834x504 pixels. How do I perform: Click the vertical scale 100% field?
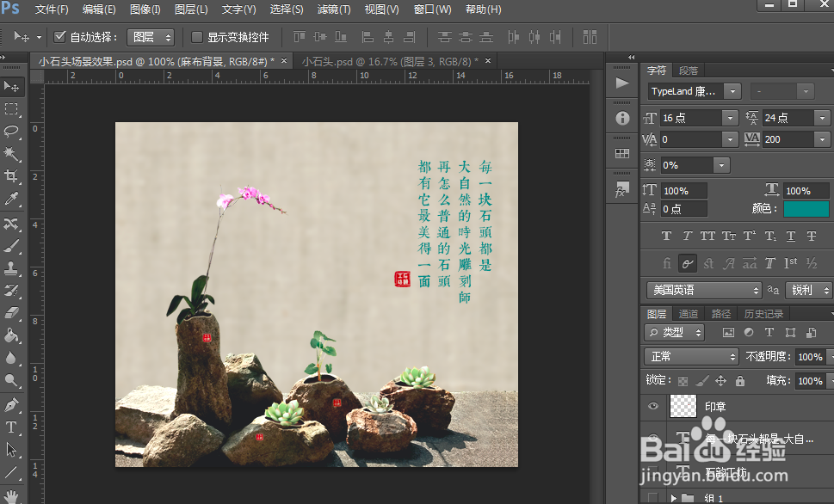tap(684, 191)
